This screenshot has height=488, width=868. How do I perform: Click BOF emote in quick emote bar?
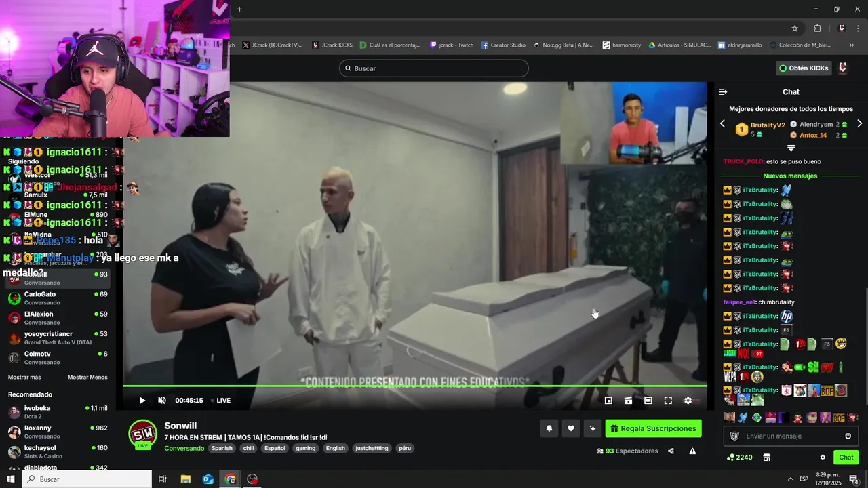[839, 418]
